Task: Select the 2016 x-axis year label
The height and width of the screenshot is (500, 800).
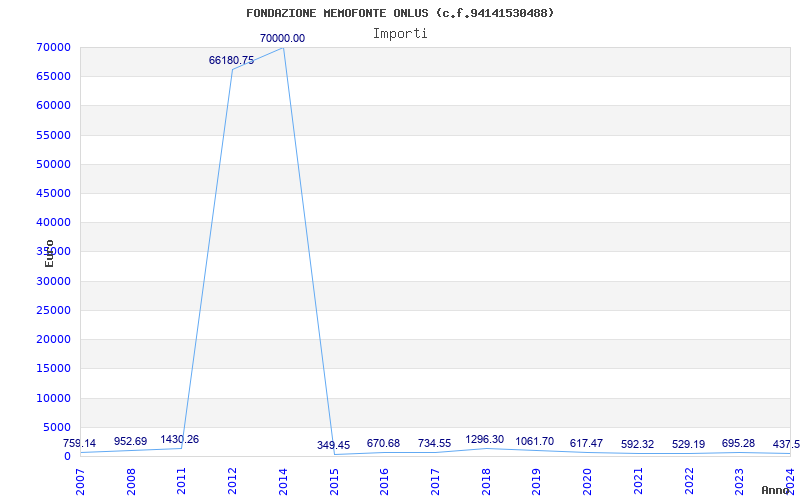Action: pyautogui.click(x=385, y=482)
